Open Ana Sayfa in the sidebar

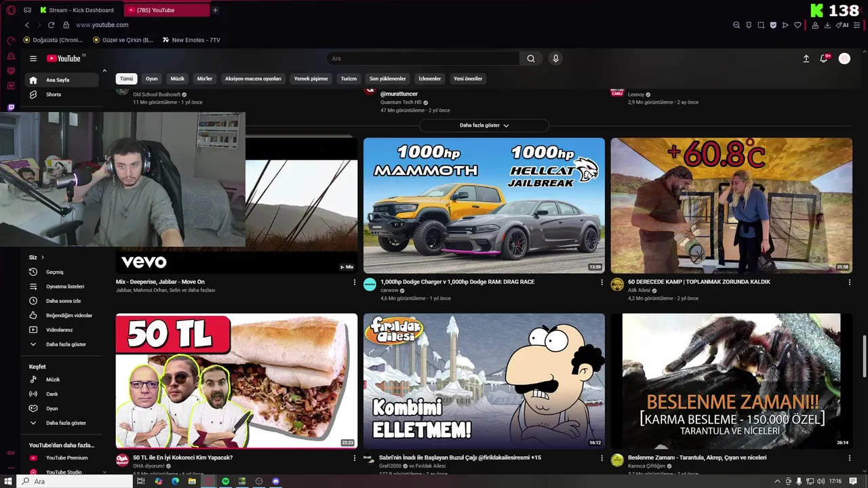(x=62, y=80)
